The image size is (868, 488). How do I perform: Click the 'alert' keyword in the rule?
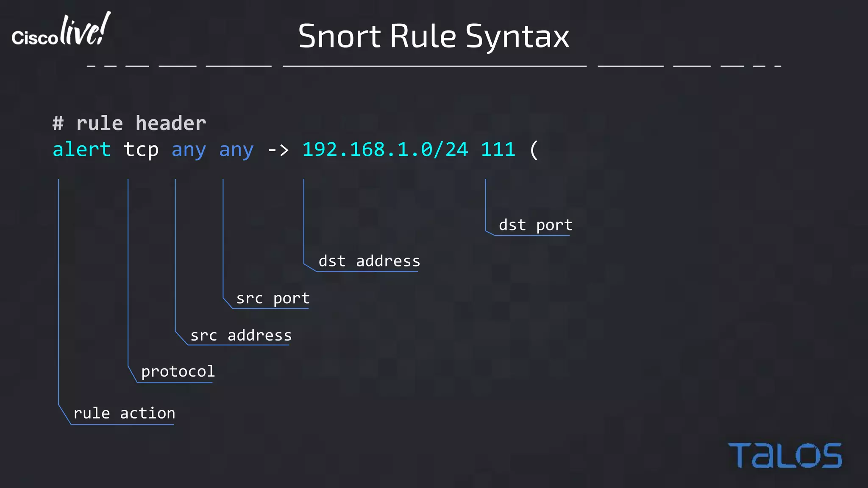[82, 150]
